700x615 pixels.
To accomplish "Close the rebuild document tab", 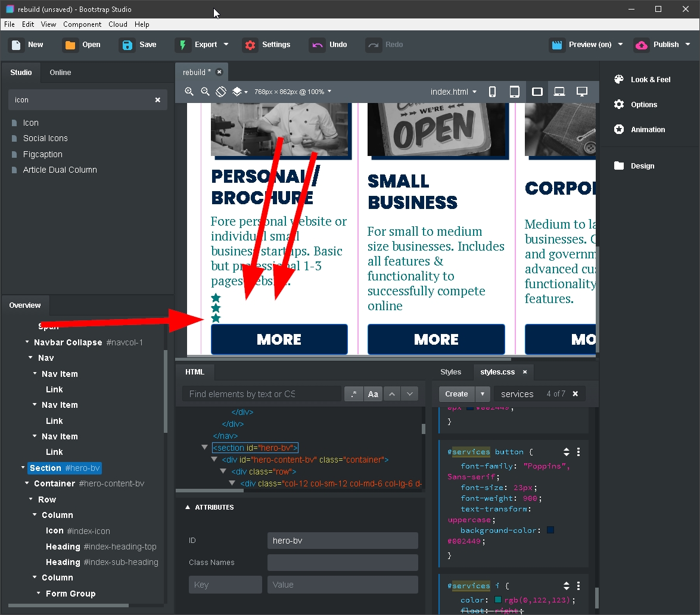I will [219, 72].
